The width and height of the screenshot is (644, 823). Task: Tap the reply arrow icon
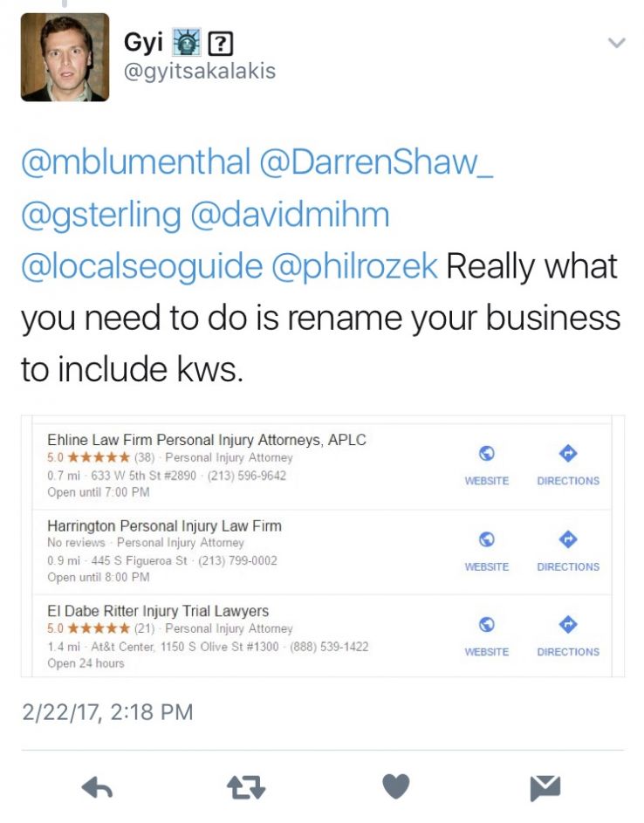click(x=98, y=787)
